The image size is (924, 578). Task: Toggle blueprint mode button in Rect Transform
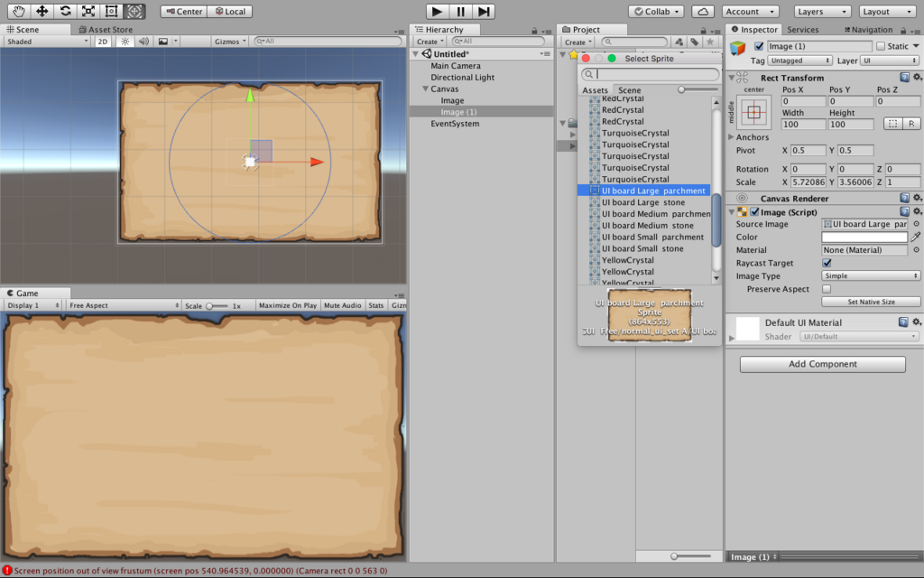pos(892,124)
